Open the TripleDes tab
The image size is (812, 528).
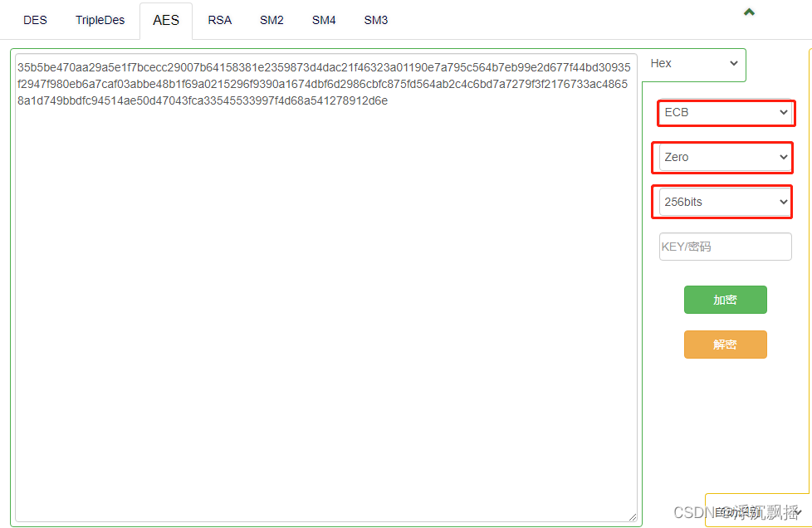point(100,20)
